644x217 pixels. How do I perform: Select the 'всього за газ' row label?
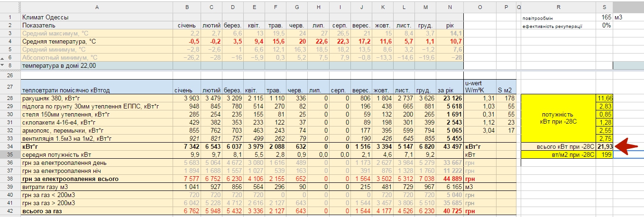(97, 211)
